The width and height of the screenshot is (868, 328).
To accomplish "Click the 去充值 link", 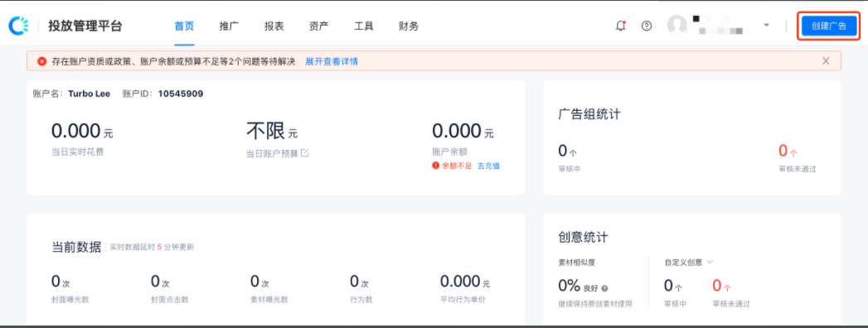I will pos(488,166).
